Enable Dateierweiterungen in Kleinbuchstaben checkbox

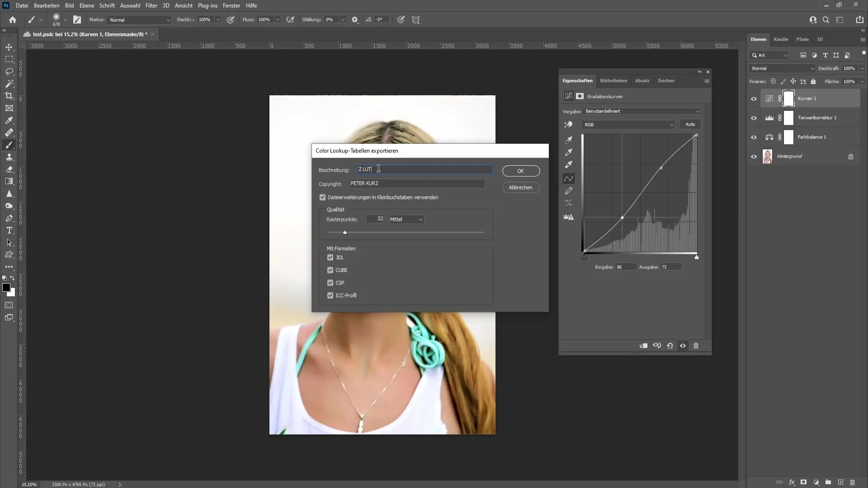click(322, 197)
